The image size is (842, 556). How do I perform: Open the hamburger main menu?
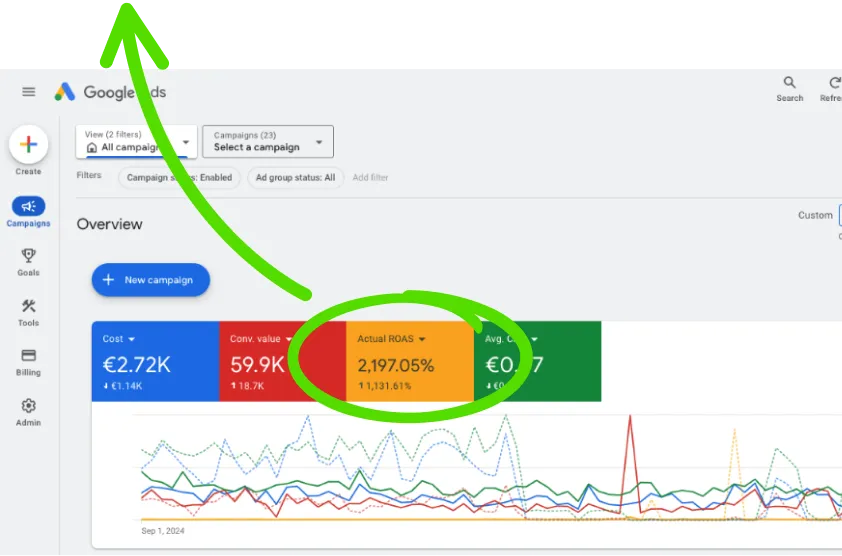[x=29, y=92]
